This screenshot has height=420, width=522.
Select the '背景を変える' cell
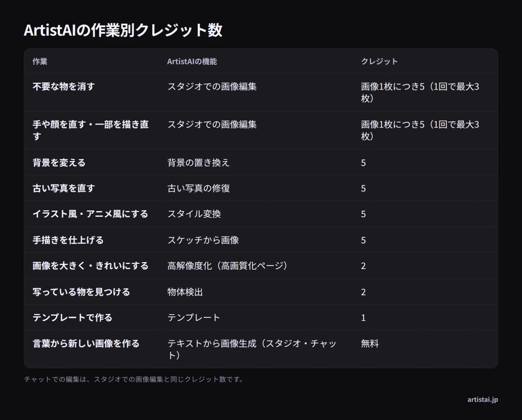click(59, 162)
